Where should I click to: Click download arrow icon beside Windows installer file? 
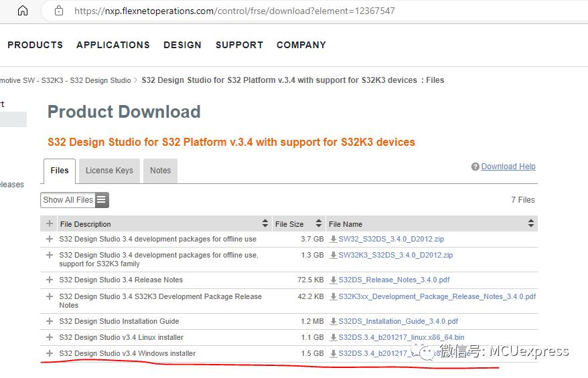point(333,354)
